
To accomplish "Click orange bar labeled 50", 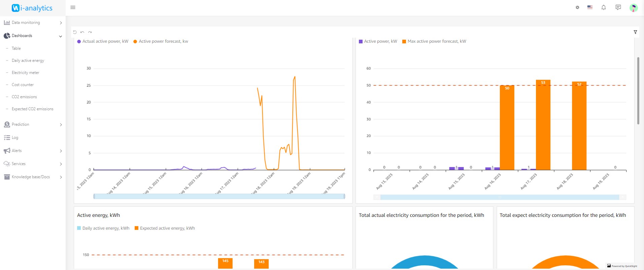I will [x=507, y=127].
